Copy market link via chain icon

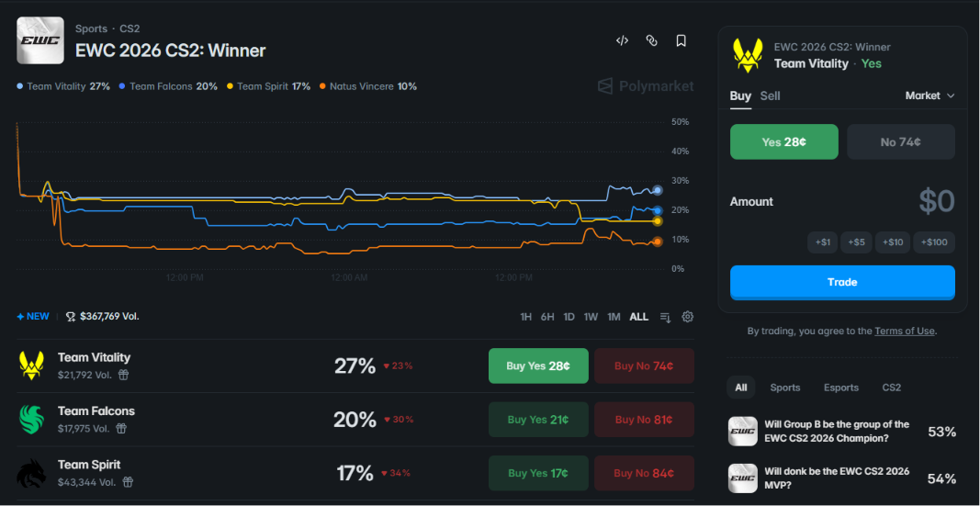pos(651,41)
